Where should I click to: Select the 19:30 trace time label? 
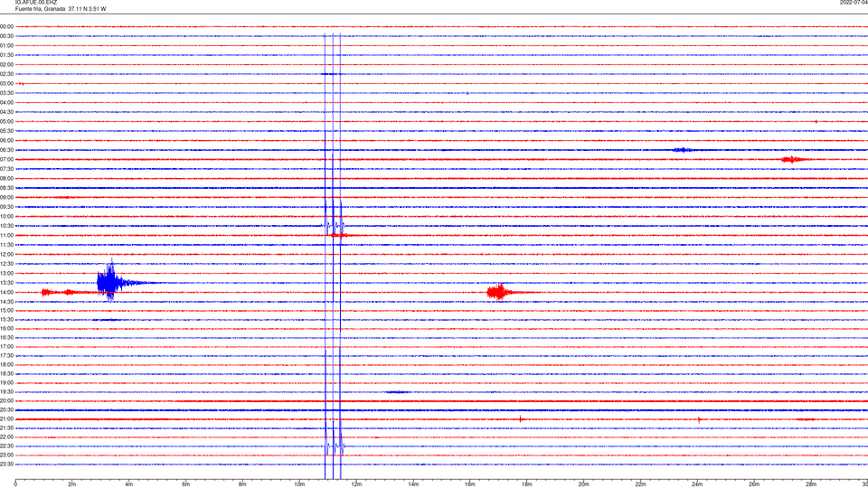(6, 391)
